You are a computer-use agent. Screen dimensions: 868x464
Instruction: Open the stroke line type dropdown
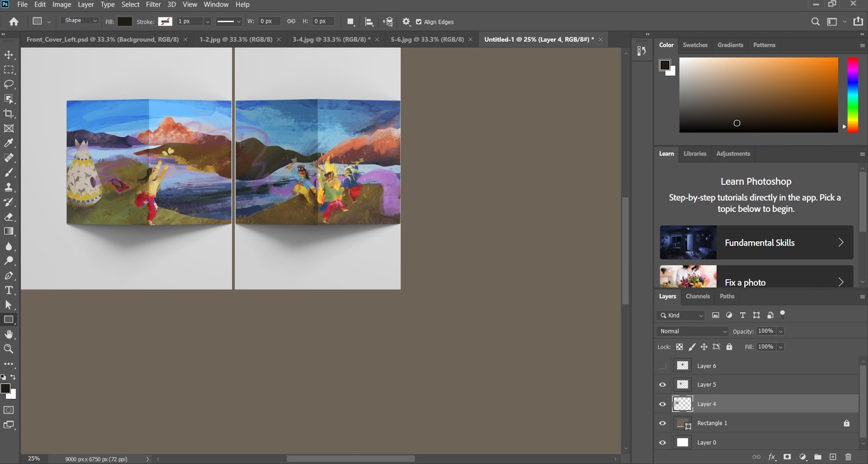(x=228, y=22)
